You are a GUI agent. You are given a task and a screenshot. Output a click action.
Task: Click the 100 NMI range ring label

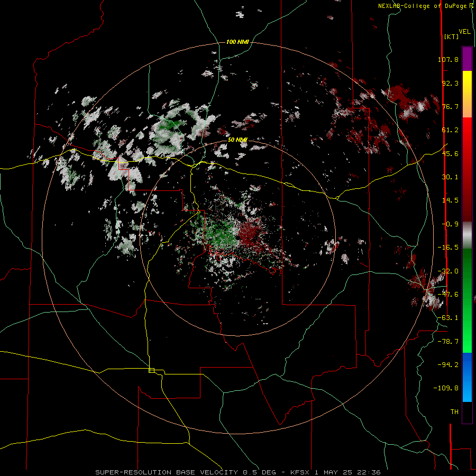coord(237,42)
